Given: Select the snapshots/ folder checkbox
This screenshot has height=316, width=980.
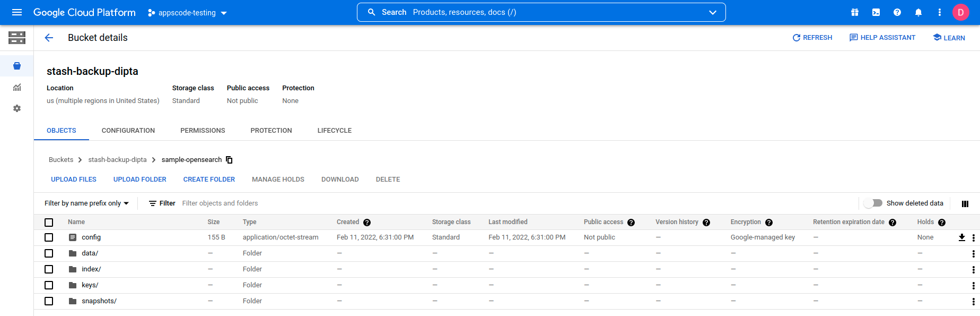Looking at the screenshot, I should click(49, 301).
